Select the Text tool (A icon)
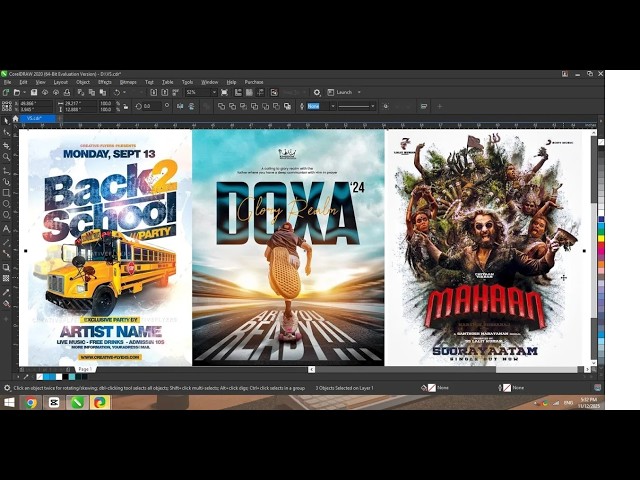Screen dimensions: 640x480 (6, 229)
